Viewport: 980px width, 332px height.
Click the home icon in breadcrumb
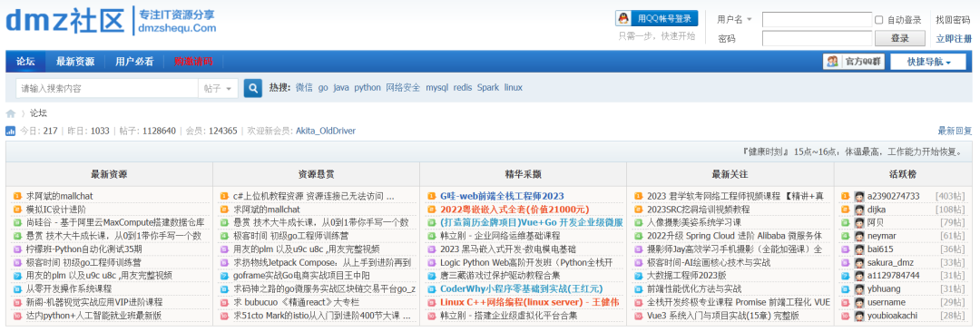[11, 113]
